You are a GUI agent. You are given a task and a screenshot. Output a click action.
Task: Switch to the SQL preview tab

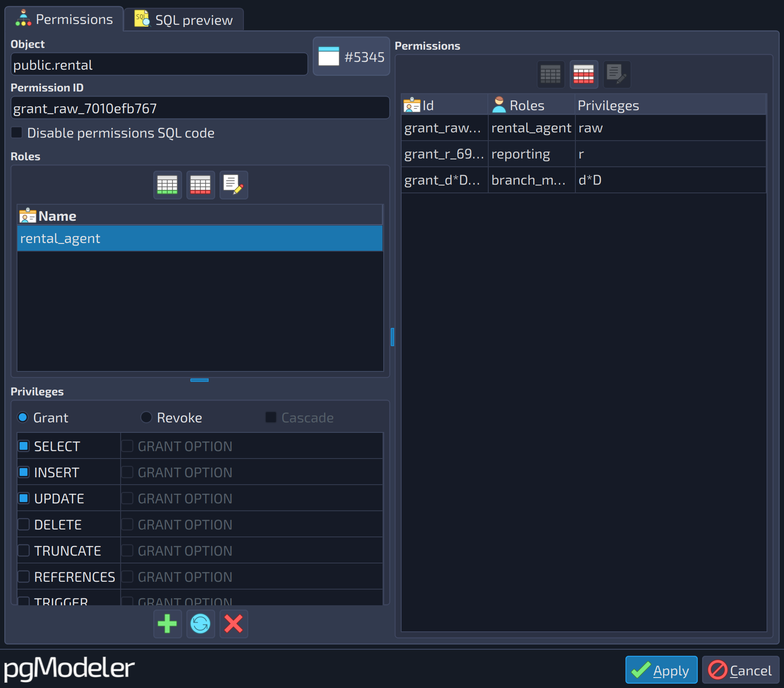pyautogui.click(x=184, y=20)
